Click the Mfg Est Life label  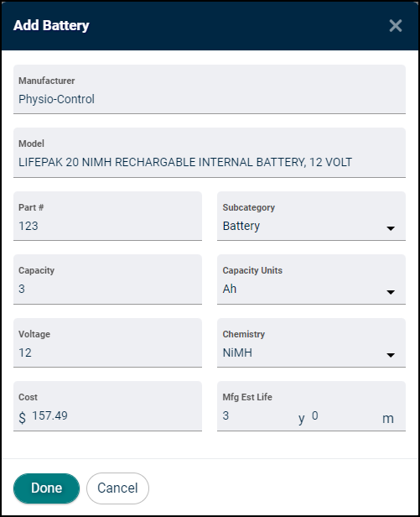247,397
